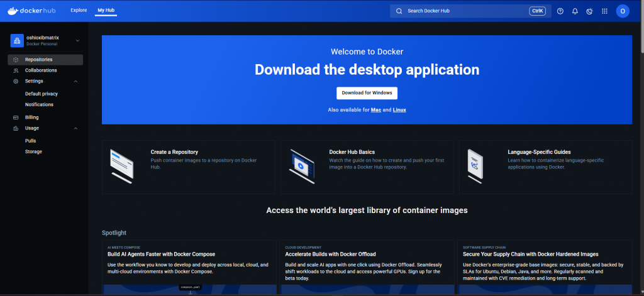
Task: Open Notifications settings in sidebar
Action: pos(40,105)
